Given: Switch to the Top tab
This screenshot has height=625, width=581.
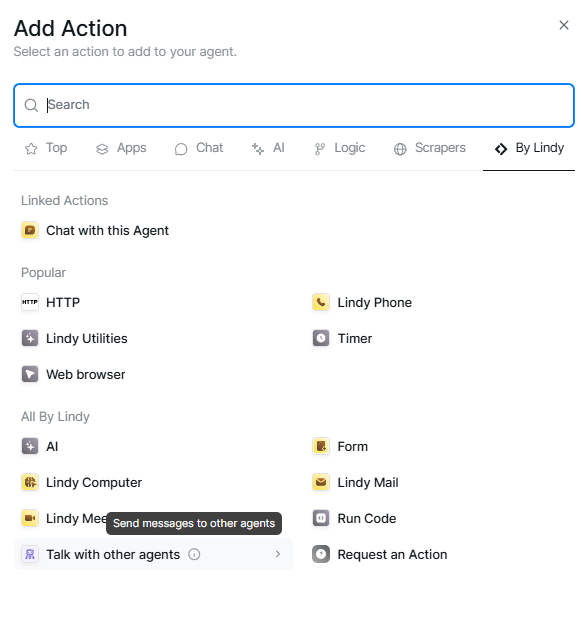Looking at the screenshot, I should pos(46,148).
